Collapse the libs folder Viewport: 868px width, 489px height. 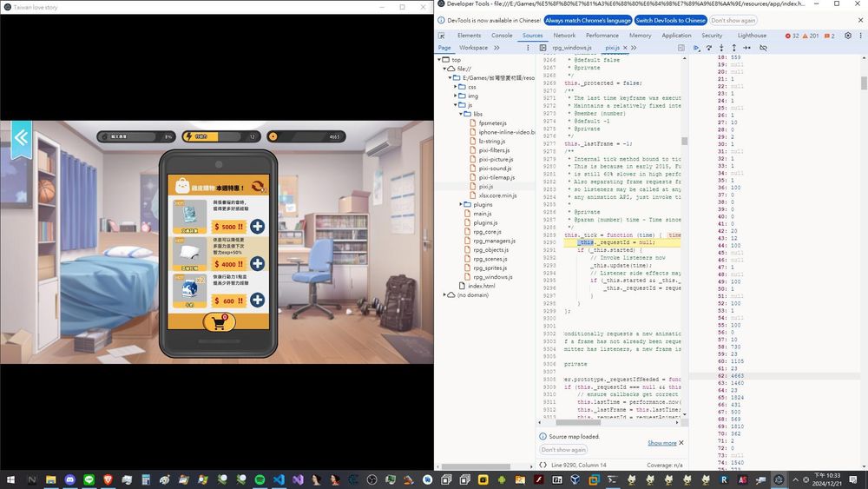(461, 114)
